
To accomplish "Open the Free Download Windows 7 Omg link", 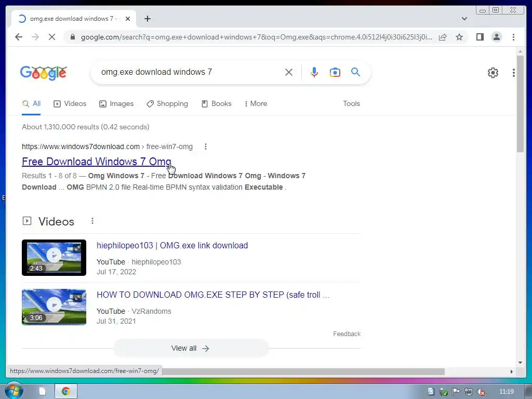I will click(x=96, y=162).
